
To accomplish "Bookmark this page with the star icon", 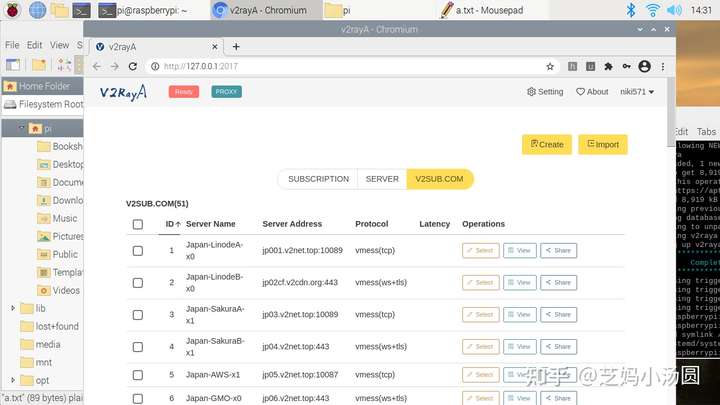I will (x=550, y=67).
